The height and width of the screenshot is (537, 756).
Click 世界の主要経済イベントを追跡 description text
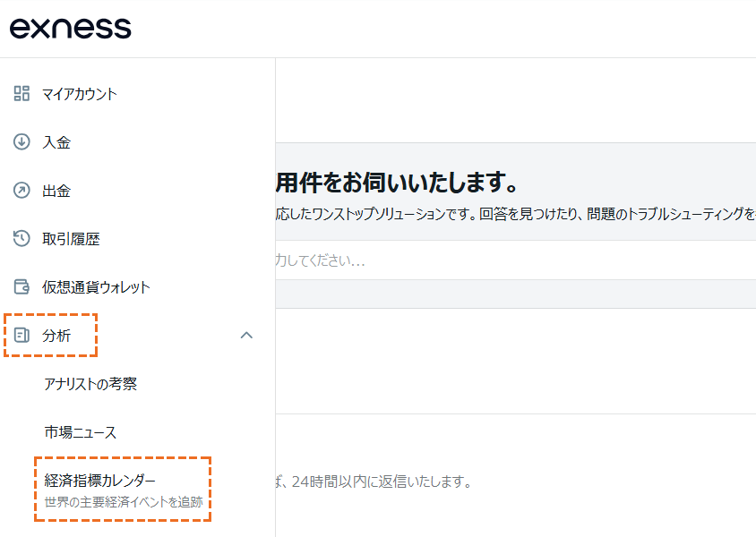tap(124, 502)
